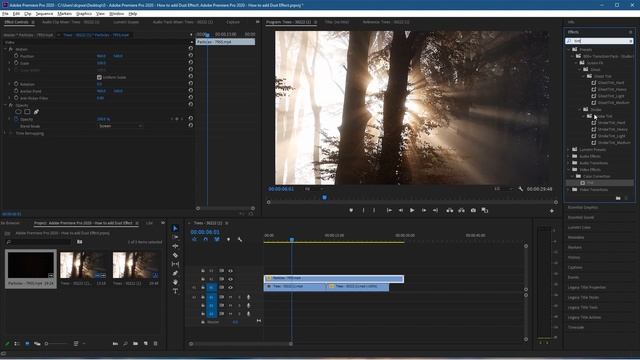Open the Essential Graphics panel
Screen dimensions: 640x360
582,207
